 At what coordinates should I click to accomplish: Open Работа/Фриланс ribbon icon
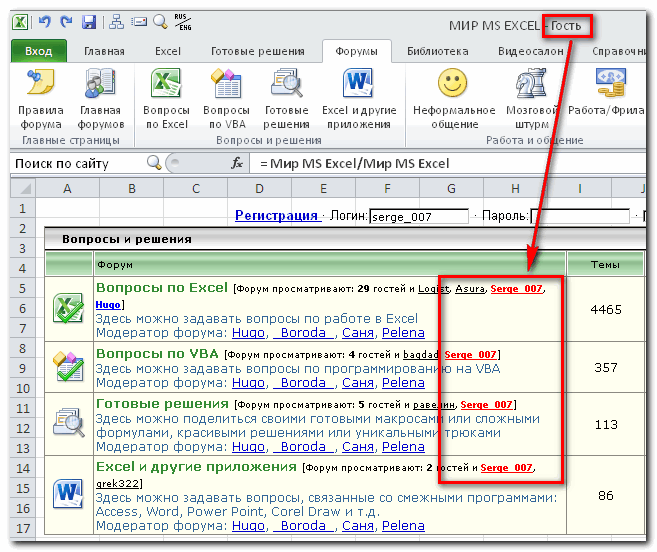pyautogui.click(x=611, y=83)
